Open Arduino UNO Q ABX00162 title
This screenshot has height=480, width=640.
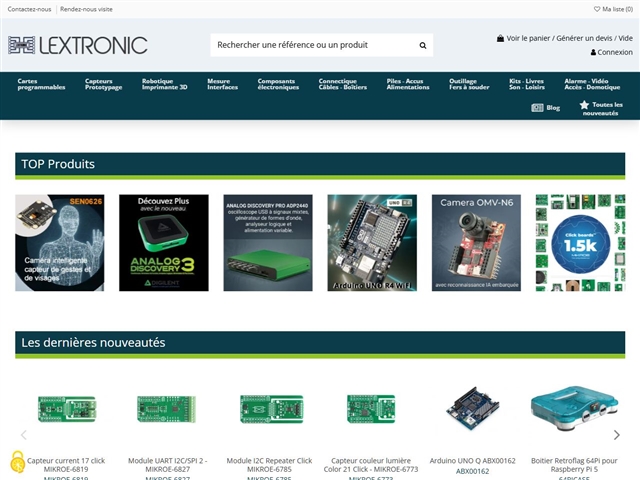(473, 460)
